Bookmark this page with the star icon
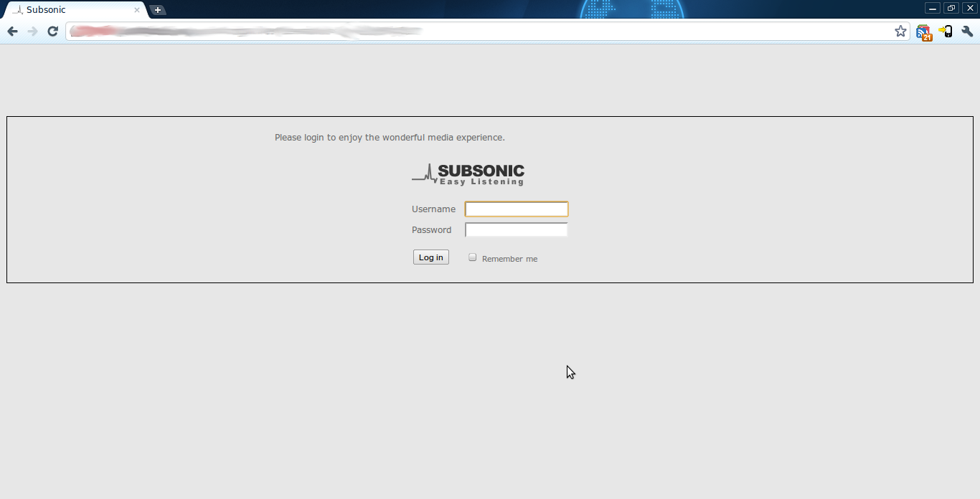Viewport: 980px width, 499px height. pos(900,32)
